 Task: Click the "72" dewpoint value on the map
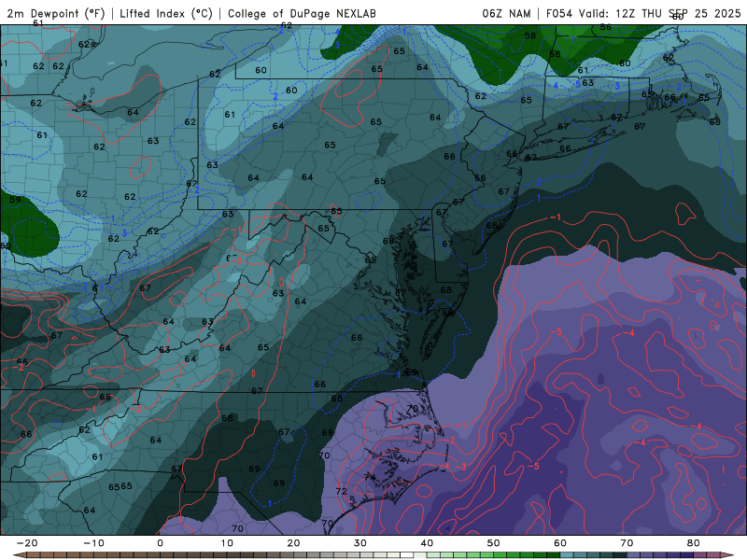[341, 491]
